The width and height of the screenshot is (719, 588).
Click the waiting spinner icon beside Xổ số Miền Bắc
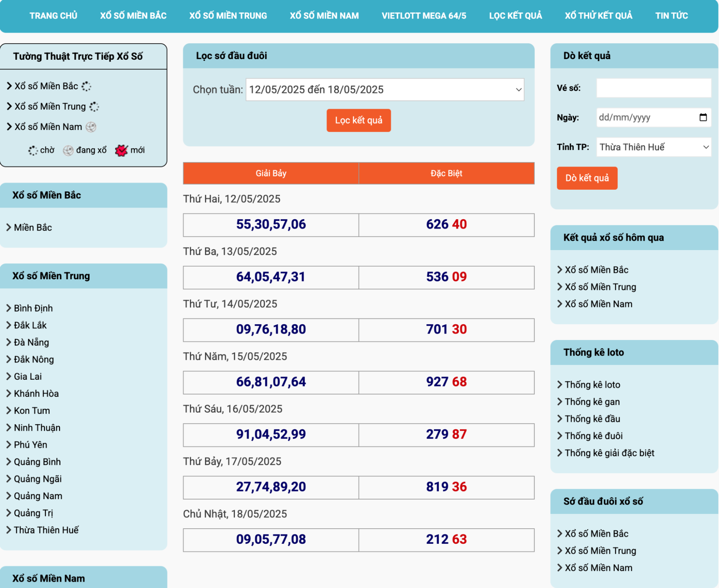[86, 86]
